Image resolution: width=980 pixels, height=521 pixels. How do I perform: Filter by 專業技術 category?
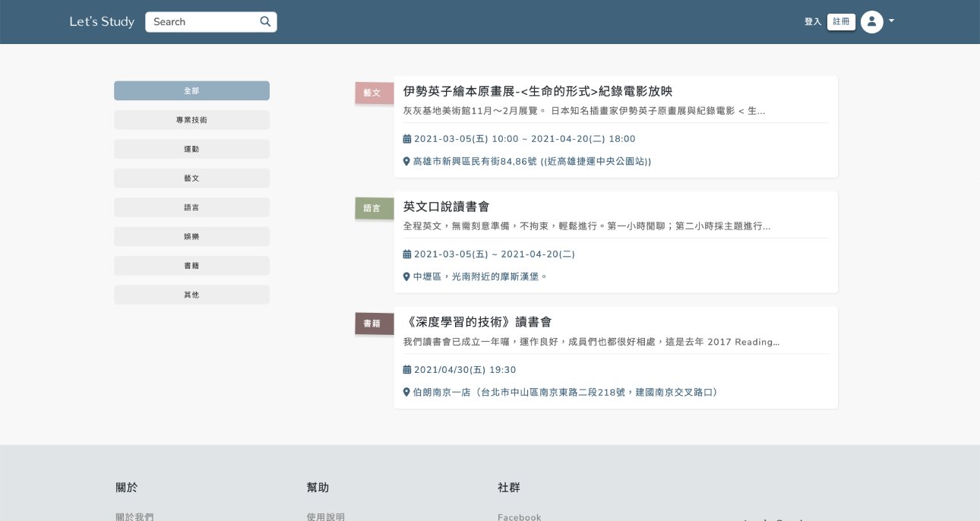(x=191, y=120)
